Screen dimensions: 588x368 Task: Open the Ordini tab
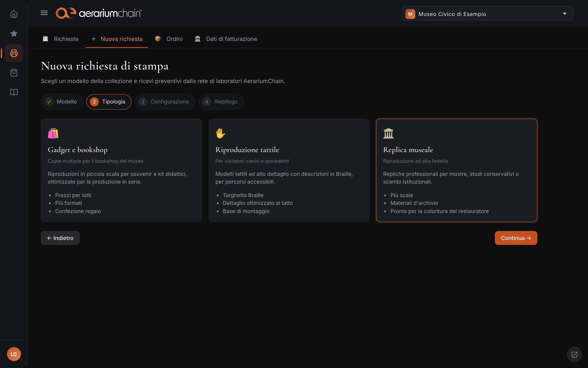click(x=169, y=39)
